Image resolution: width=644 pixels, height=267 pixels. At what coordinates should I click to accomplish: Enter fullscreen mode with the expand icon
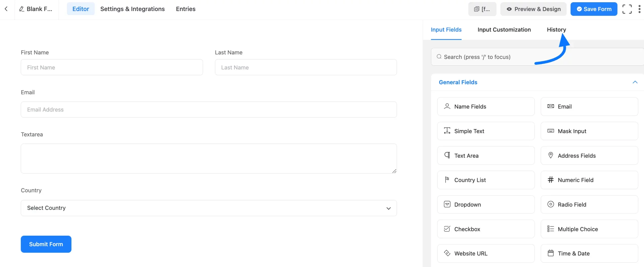tap(627, 9)
